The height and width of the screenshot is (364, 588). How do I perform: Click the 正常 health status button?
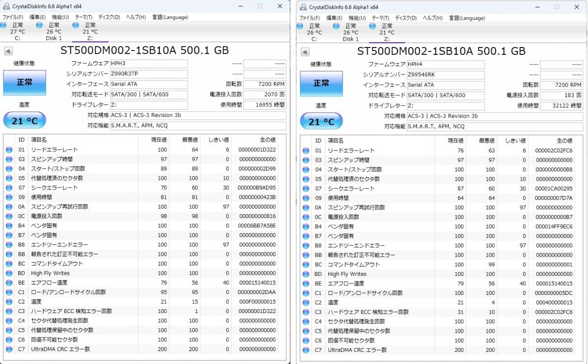tap(24, 83)
